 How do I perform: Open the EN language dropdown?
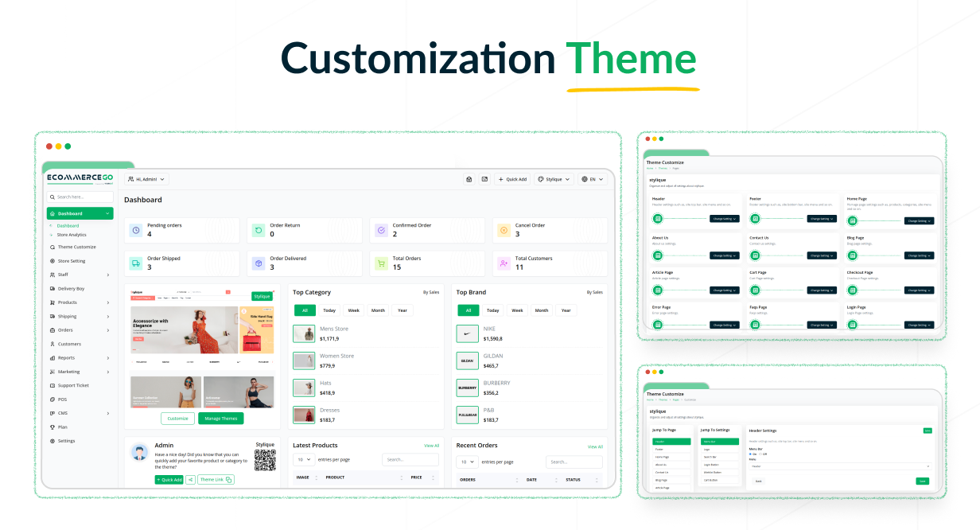(593, 179)
